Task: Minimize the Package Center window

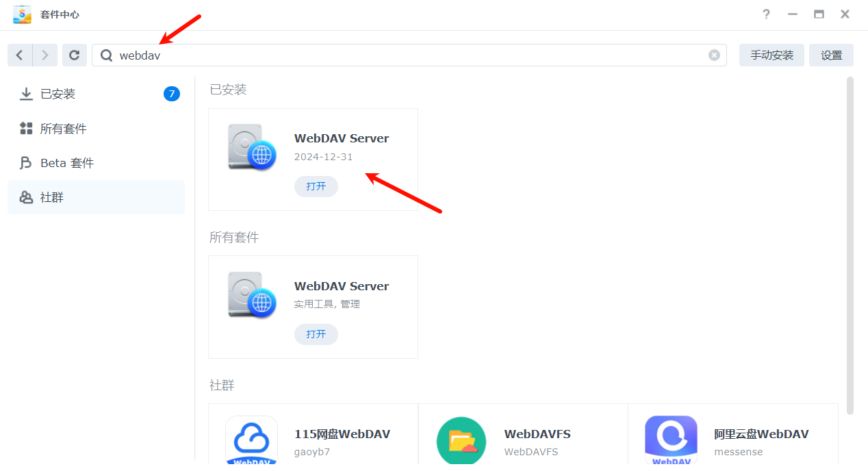Action: pos(793,14)
